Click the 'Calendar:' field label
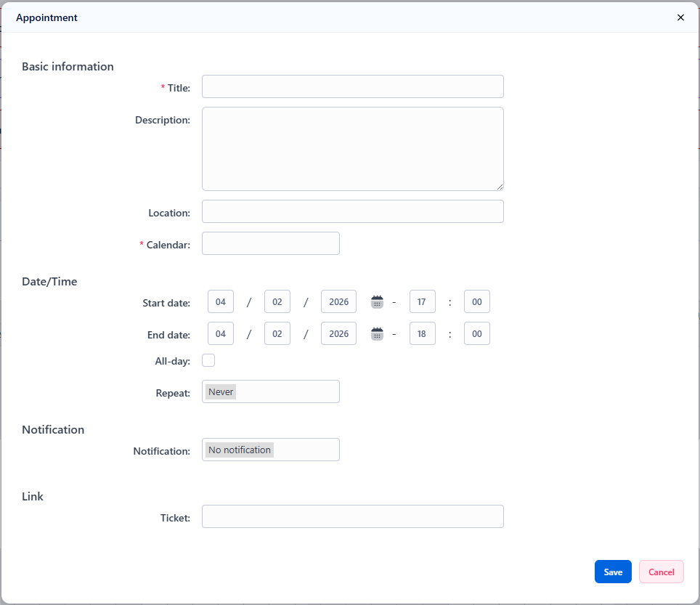The image size is (700, 605). click(x=168, y=245)
